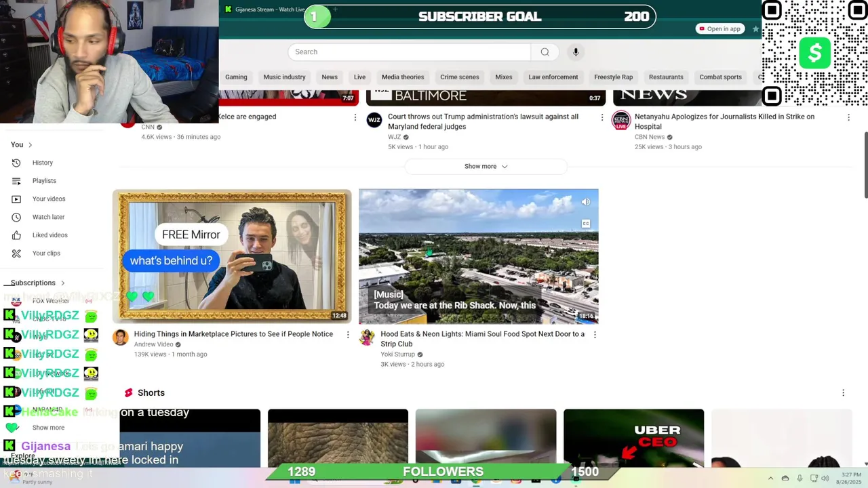
Task: Click Yoki Sturrup channel avatar
Action: [368, 338]
